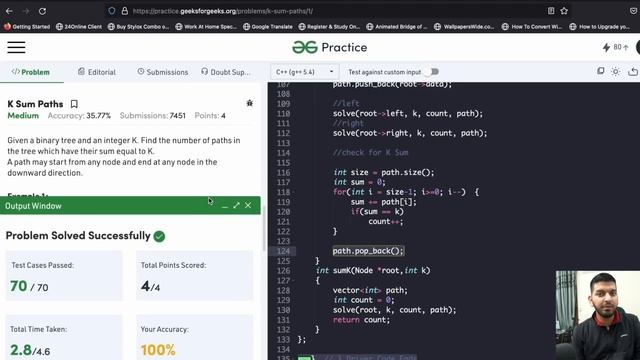Open the How to Upgrade yo bookmark
The width and height of the screenshot is (640, 360).
600,27
